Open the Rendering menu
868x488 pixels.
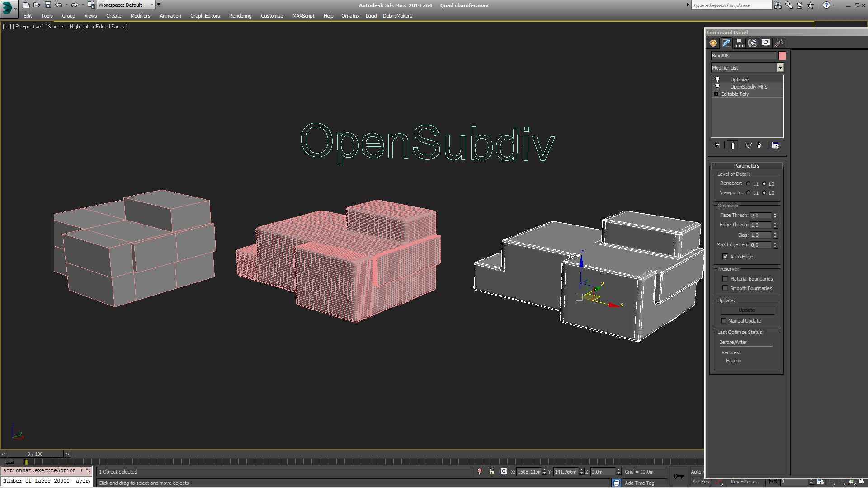tap(240, 16)
